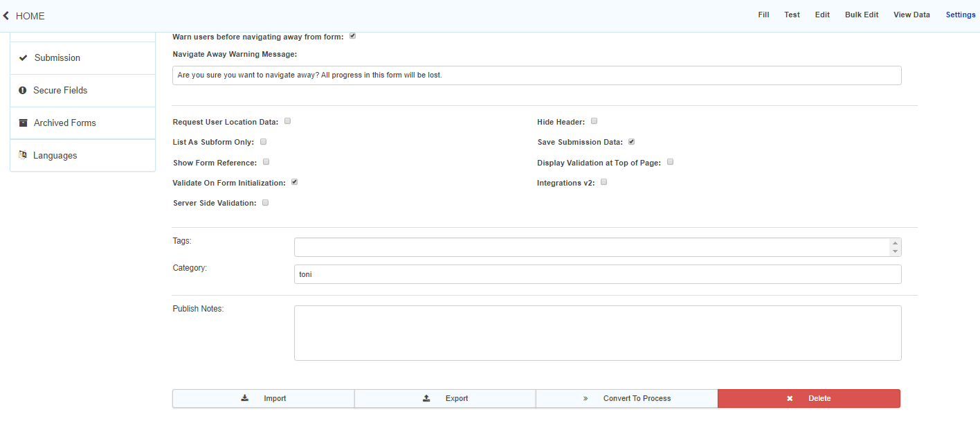Screen dimensions: 980x448
Task: Select View Data from the top menu
Action: pyautogui.click(x=911, y=15)
